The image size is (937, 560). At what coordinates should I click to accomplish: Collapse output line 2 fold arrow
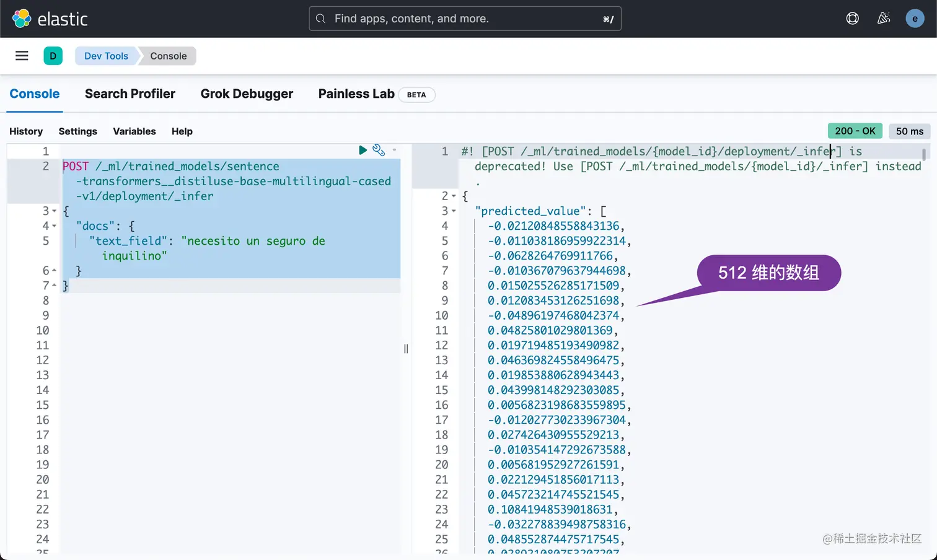tap(454, 196)
